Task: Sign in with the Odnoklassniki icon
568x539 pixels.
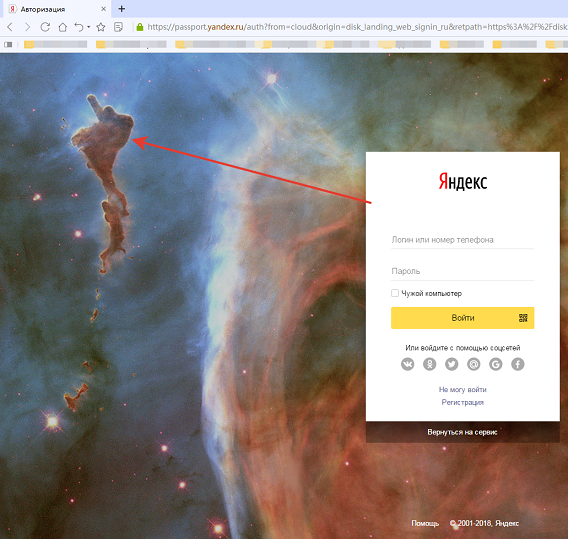Action: pos(430,364)
